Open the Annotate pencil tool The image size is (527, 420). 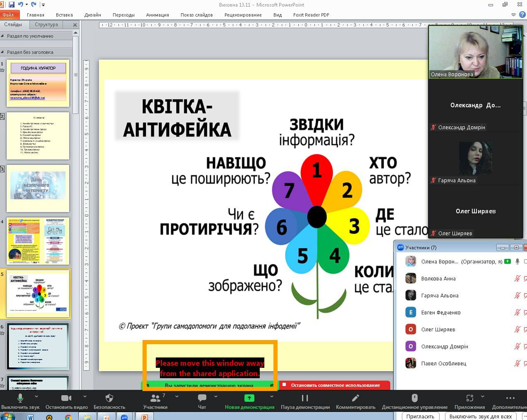coord(355,398)
